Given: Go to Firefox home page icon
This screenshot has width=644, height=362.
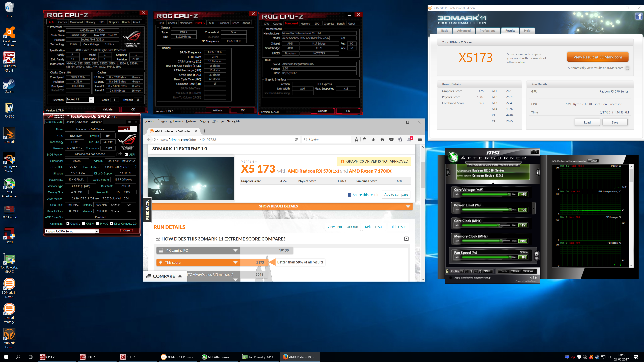Looking at the screenshot, I should click(382, 140).
